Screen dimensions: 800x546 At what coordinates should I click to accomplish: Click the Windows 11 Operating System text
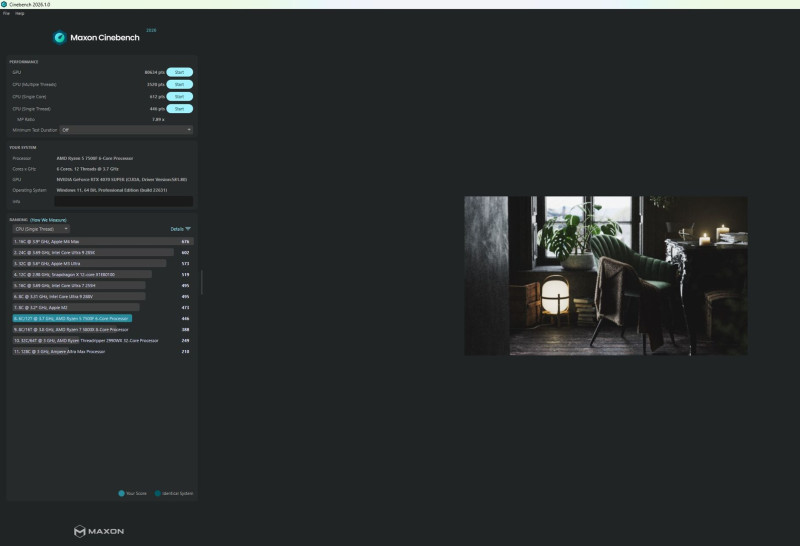click(112, 190)
